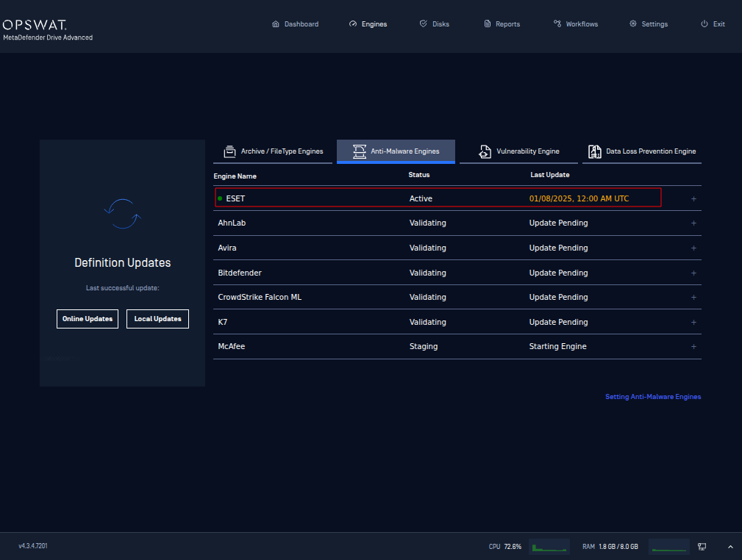Expand the status bar chevron

click(731, 547)
